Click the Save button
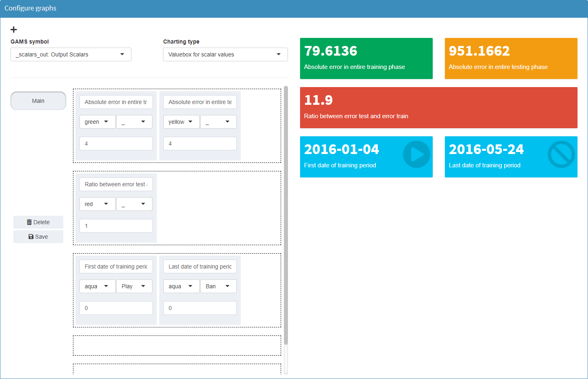Viewport: 588px width, 379px height. coord(38,237)
